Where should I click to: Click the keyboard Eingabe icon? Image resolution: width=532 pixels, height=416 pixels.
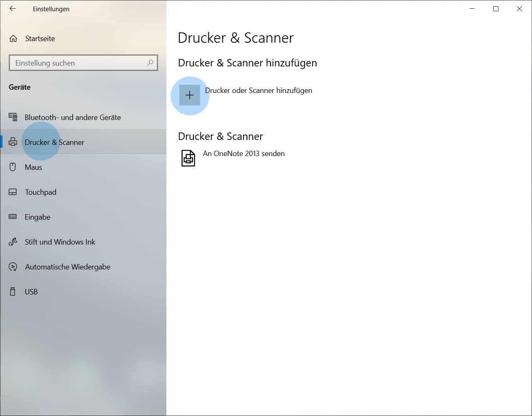pyautogui.click(x=13, y=217)
